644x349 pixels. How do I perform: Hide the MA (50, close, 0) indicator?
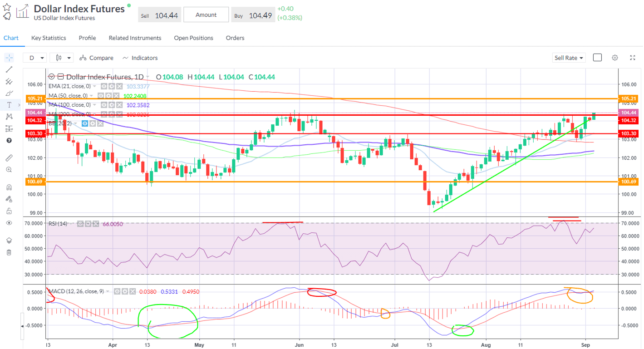[101, 96]
